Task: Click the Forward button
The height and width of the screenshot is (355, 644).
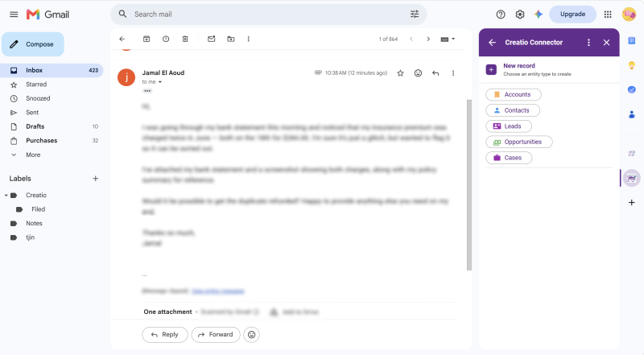Action: pos(216,334)
